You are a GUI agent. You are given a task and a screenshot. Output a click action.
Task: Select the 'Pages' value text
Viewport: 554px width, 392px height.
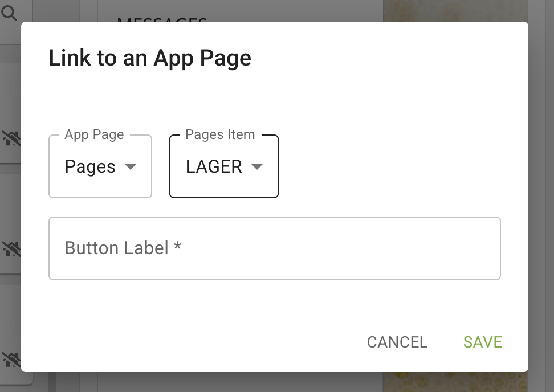90,167
